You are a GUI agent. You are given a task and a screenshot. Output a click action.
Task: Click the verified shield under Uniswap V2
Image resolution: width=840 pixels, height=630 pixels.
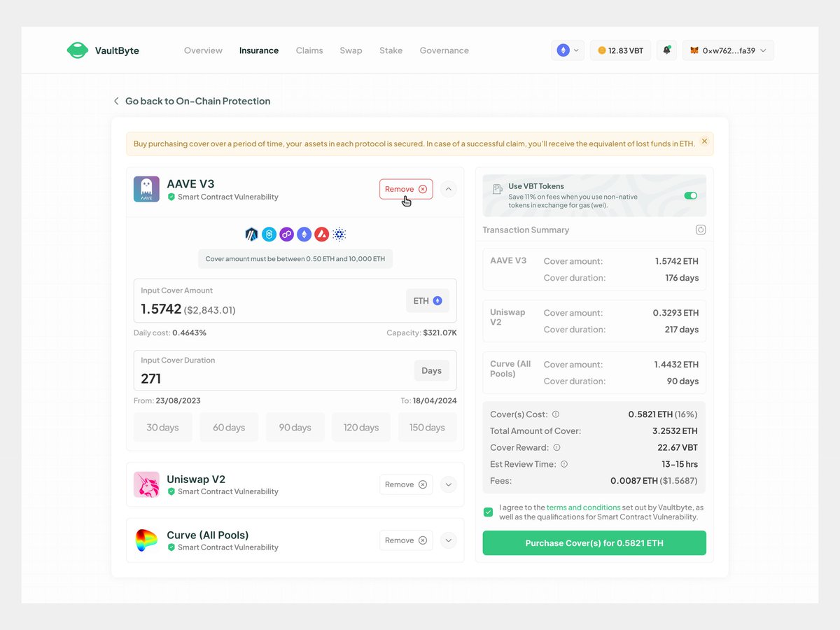(x=171, y=491)
